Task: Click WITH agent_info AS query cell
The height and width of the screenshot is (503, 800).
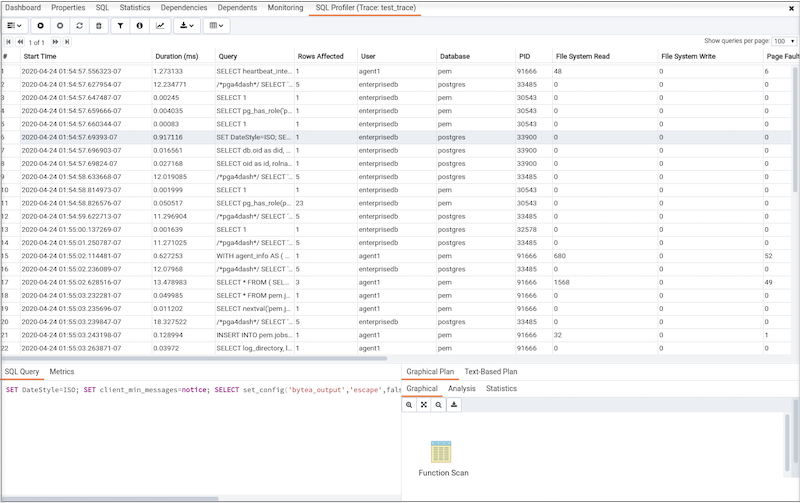Action: coord(254,256)
